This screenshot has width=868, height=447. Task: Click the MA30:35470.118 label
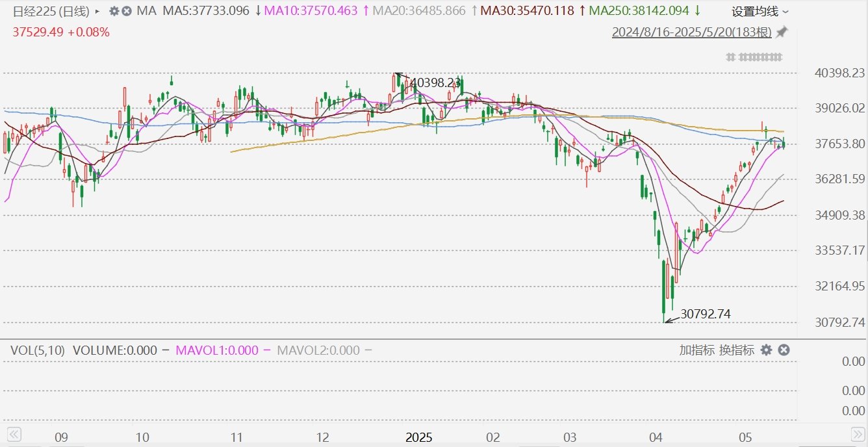click(x=528, y=11)
